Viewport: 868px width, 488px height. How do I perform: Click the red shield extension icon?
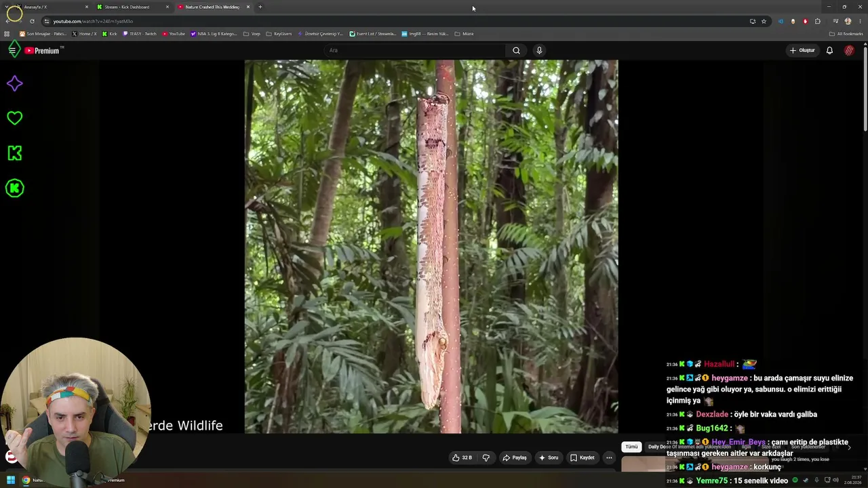click(x=805, y=21)
